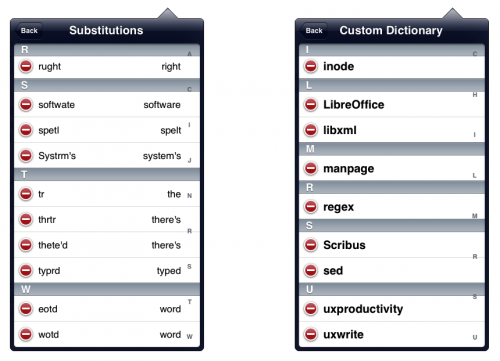Viewport: 500px width, 361px height.
Task: Jump to W in Substitutions index
Action: [189, 336]
